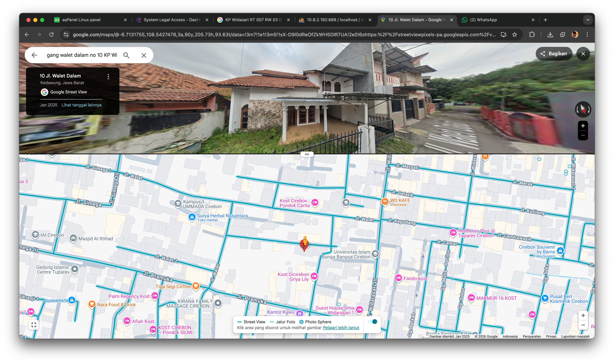The height and width of the screenshot is (364, 614).
Task: Click the search magnifier icon in Maps
Action: click(126, 55)
